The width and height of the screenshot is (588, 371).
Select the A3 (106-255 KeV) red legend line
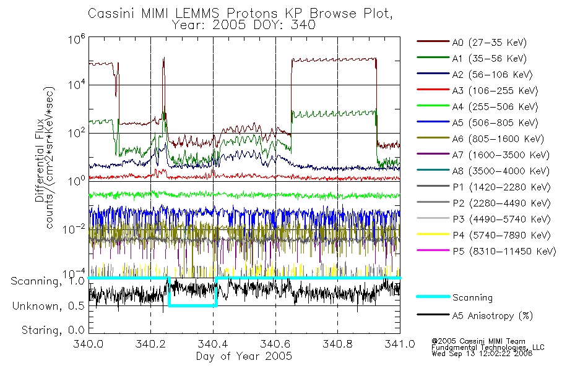tap(433, 90)
